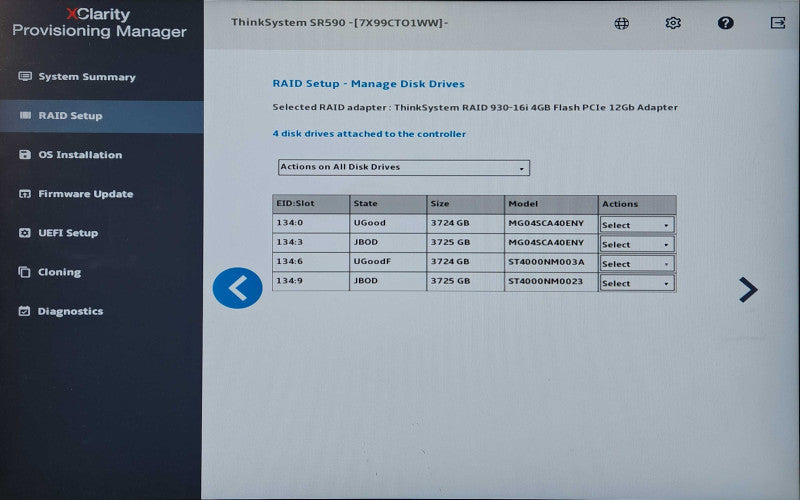This screenshot has height=500, width=800.
Task: Click the State column header
Action: (388, 204)
